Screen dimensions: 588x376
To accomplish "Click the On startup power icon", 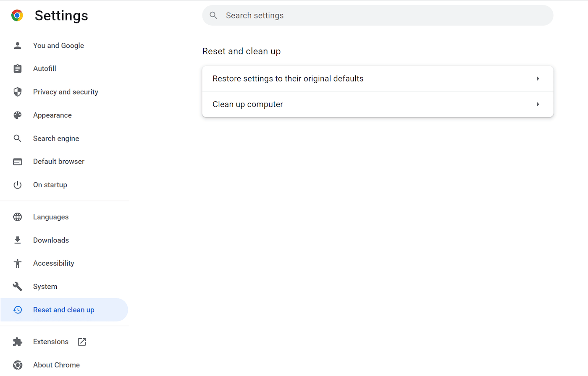I will (x=17, y=185).
